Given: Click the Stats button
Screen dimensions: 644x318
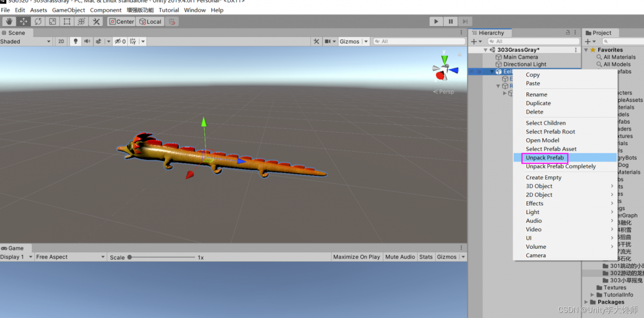Looking at the screenshot, I should (x=426, y=257).
